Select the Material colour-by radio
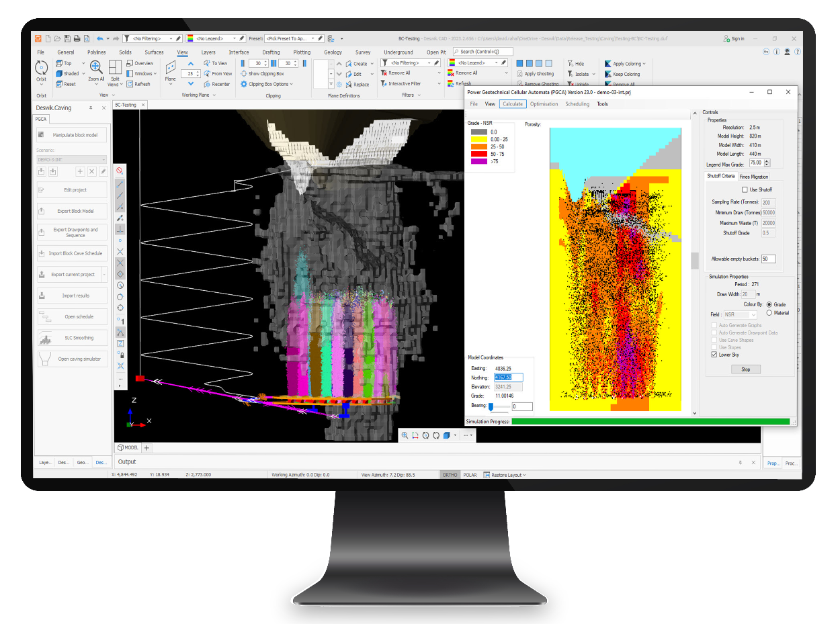Screen dimensions: 840x624 [x=769, y=312]
